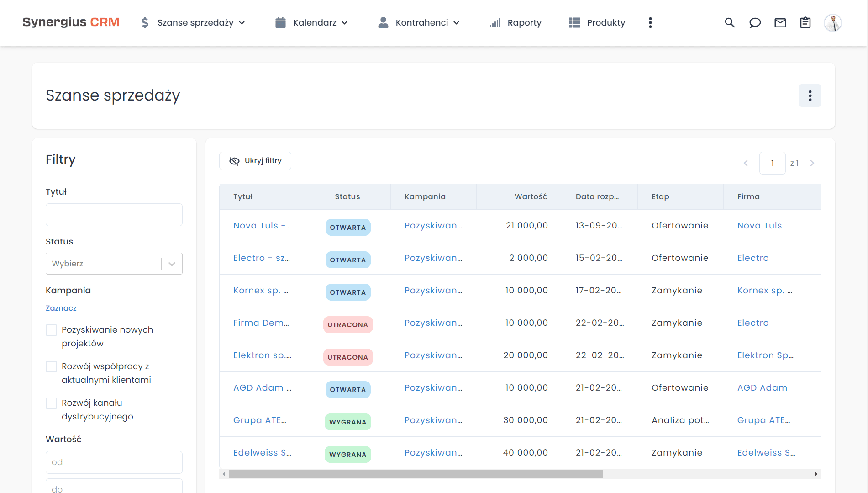Open the chat messages icon
This screenshot has width=868, height=493.
tap(755, 22)
